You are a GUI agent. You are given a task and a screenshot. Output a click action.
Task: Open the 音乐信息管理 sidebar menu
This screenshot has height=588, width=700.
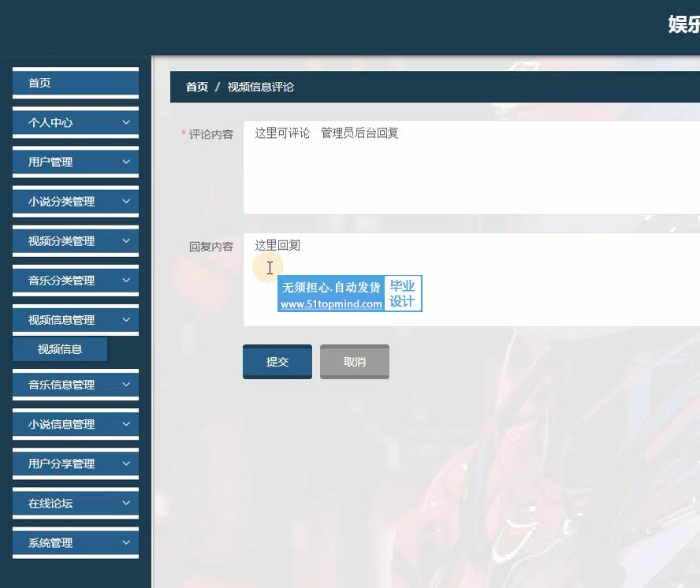pos(76,385)
